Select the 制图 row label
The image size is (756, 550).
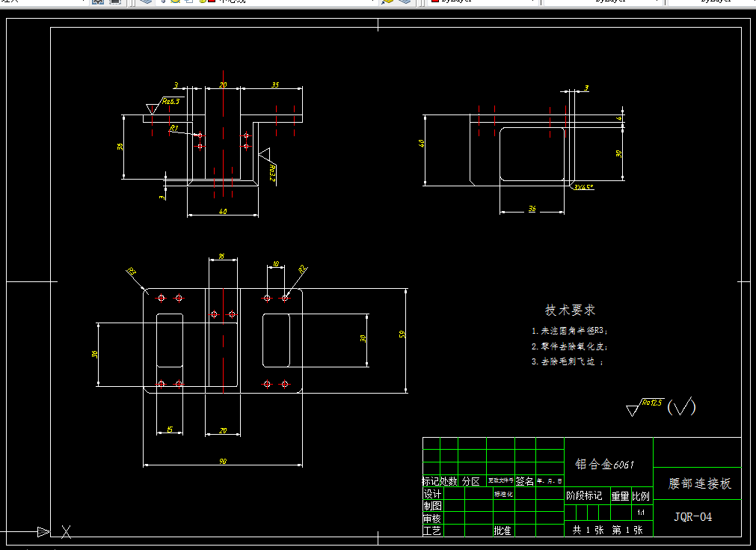tap(432, 506)
